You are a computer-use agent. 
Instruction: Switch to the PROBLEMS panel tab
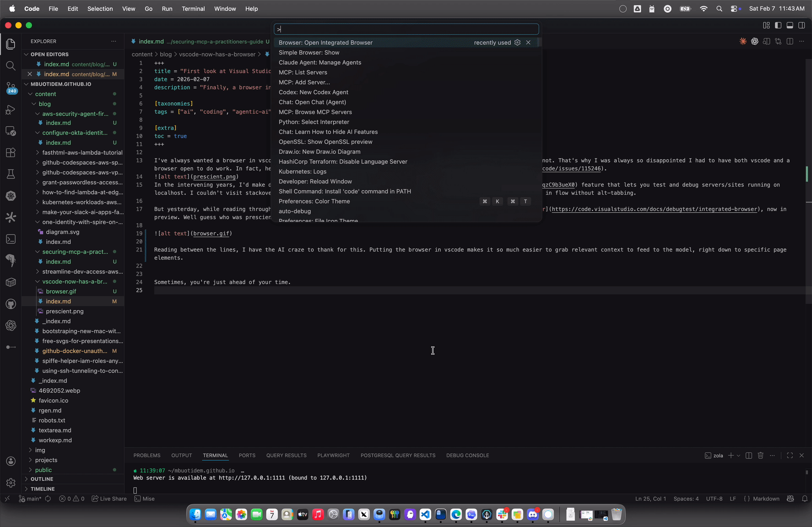(147, 455)
